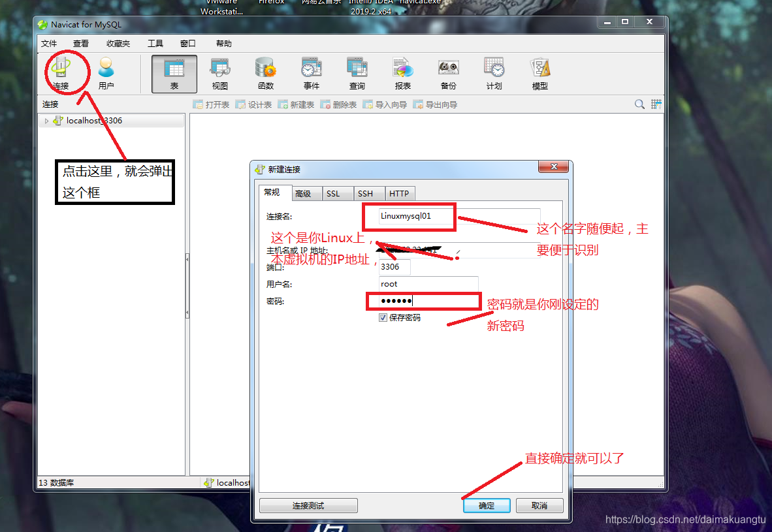Open the 备份 (Backup) toolbar icon
The height and width of the screenshot is (532, 772).
[x=449, y=74]
